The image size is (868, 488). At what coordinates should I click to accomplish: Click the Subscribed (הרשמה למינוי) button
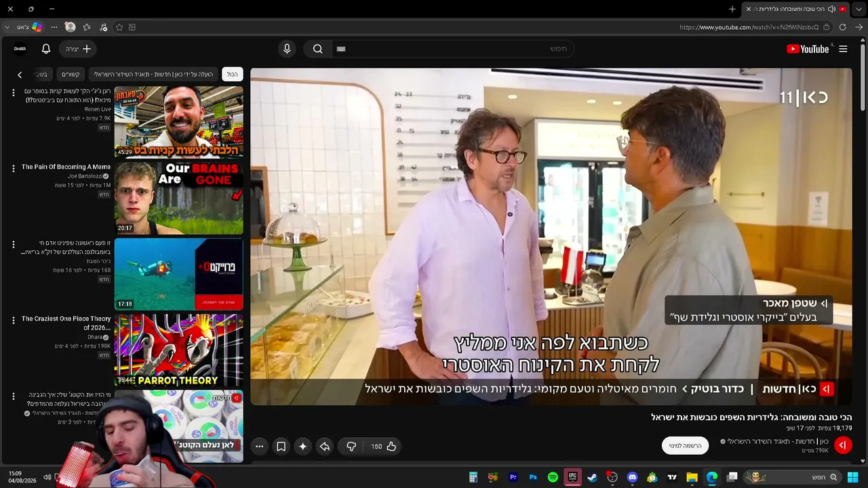685,445
